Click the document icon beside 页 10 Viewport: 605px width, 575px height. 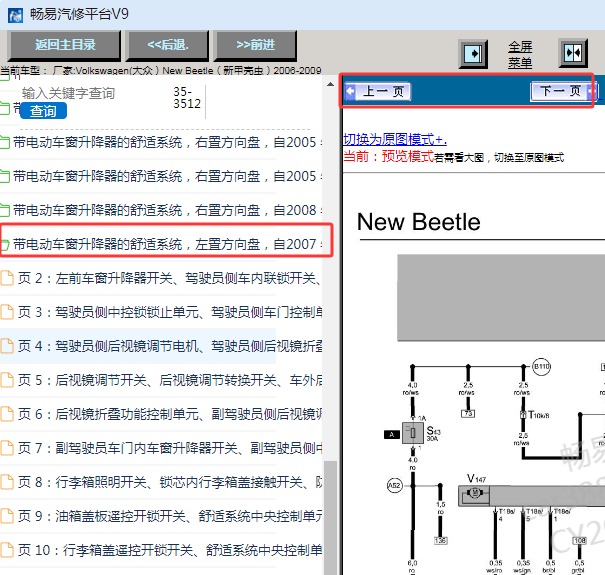pos(7,550)
